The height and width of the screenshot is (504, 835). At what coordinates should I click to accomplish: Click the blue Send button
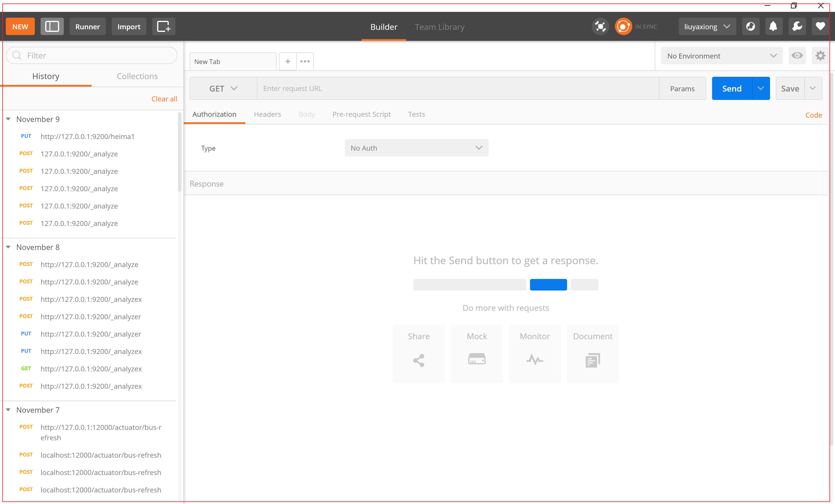coord(732,88)
